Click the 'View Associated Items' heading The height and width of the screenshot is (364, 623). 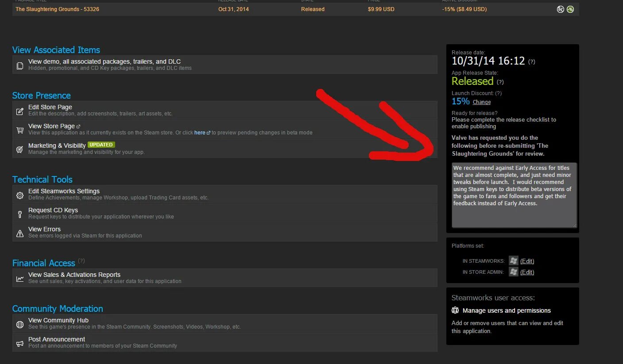[x=56, y=50]
